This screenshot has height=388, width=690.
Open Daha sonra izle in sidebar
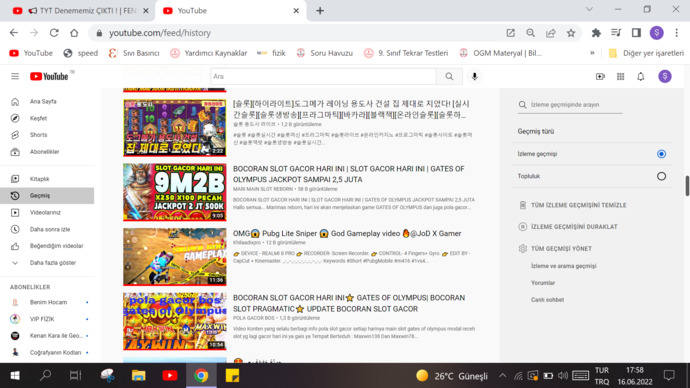point(47,229)
